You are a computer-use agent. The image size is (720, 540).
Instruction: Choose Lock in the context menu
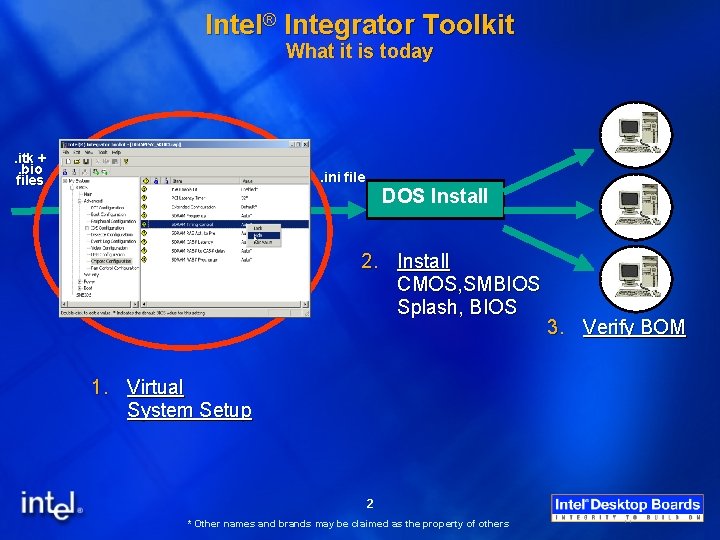(264, 228)
